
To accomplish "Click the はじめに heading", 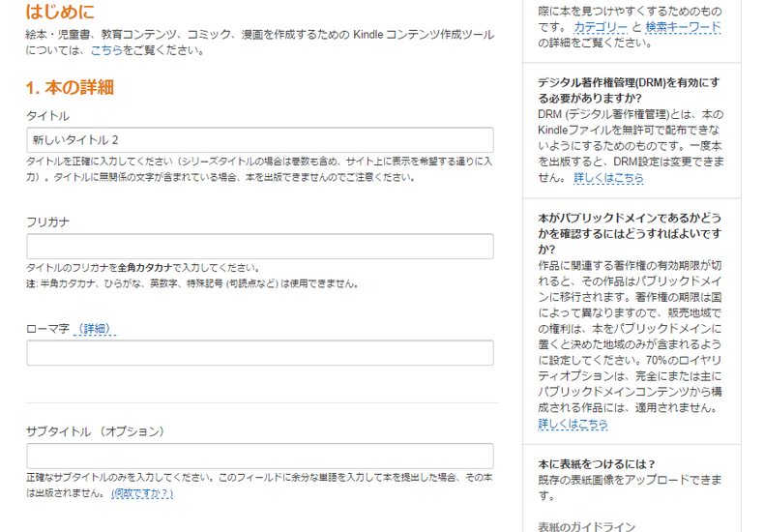I will click(60, 11).
